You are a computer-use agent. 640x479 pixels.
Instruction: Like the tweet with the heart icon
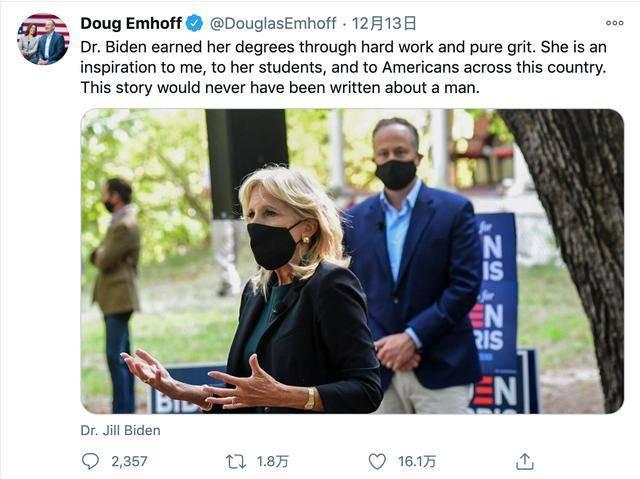pos(377,461)
